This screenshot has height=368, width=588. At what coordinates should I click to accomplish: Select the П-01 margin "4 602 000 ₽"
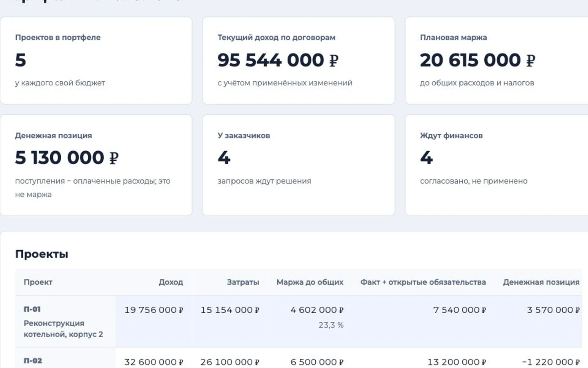point(317,310)
